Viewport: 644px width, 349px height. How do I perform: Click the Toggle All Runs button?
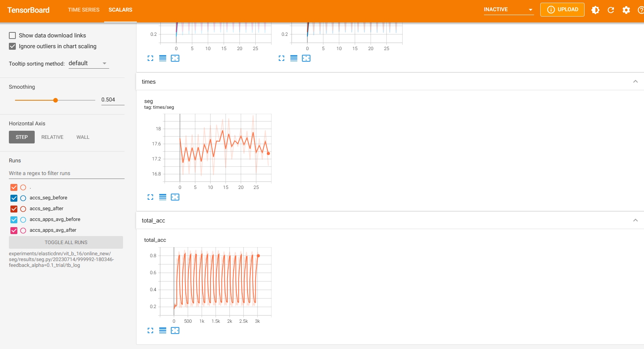[66, 242]
